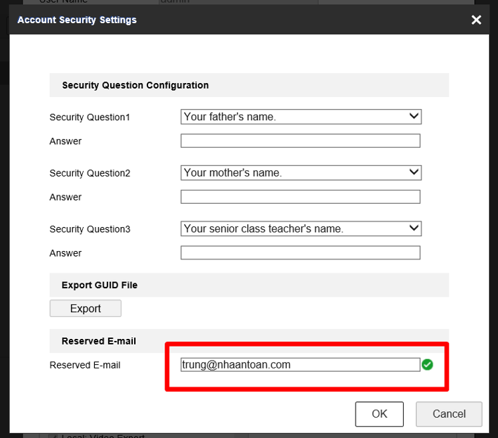498x438 pixels.
Task: Click the bold Reserved E-mail section header
Action: pos(99,341)
